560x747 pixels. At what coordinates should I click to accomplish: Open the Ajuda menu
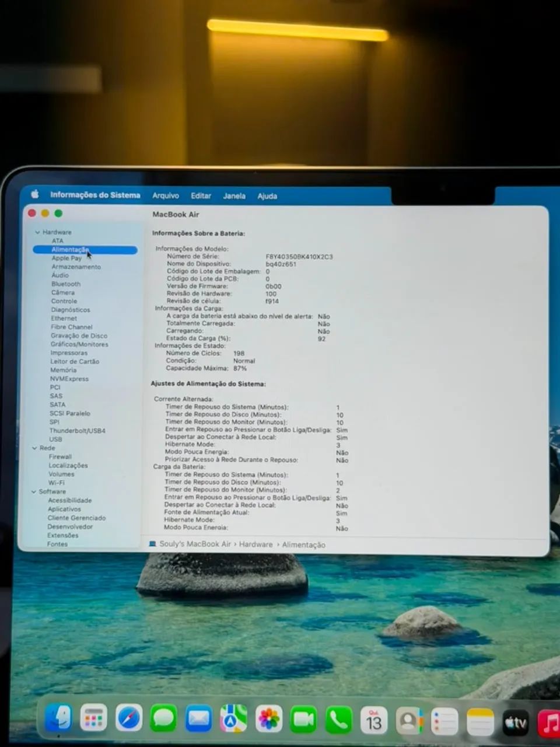point(267,196)
